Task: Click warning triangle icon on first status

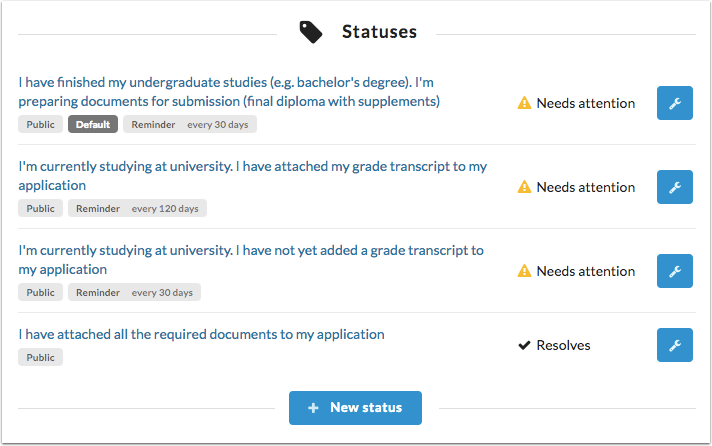Action: pyautogui.click(x=524, y=103)
